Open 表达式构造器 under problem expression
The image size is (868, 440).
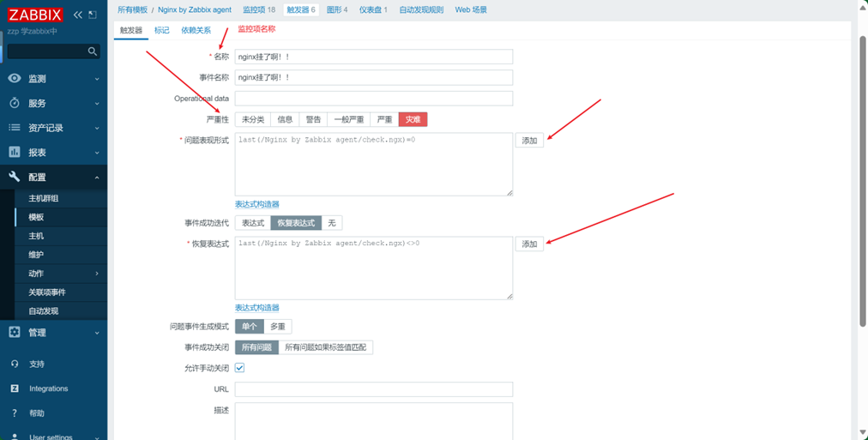pyautogui.click(x=256, y=204)
